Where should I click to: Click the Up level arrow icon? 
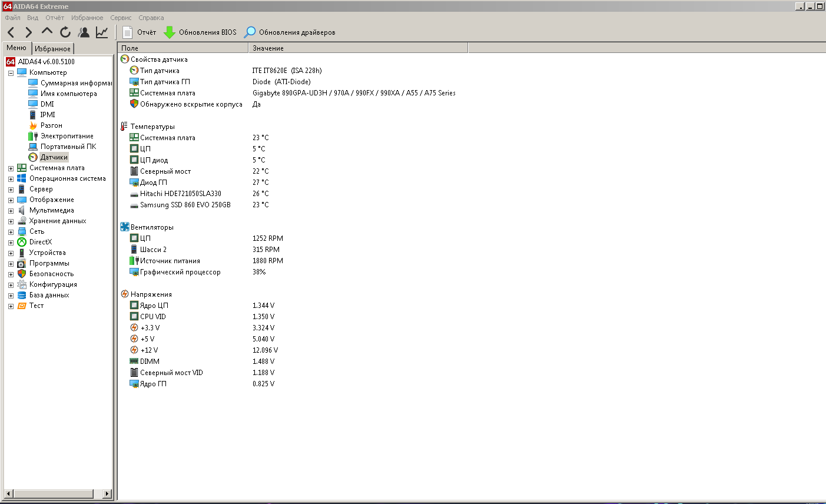point(47,32)
